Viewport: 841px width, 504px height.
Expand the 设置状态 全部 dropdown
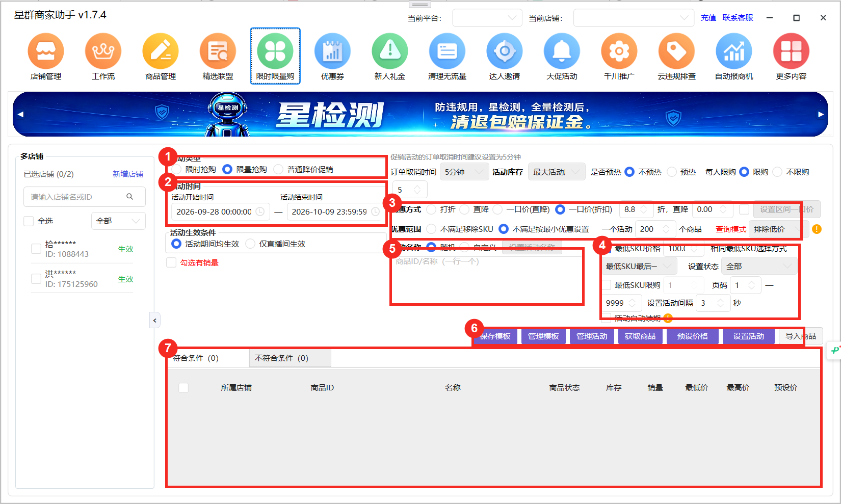click(x=759, y=267)
